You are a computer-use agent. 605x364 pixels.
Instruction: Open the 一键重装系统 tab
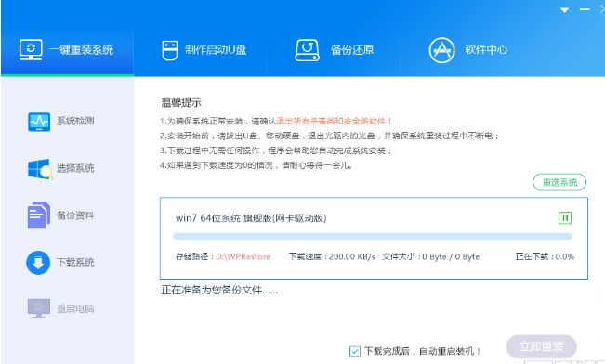[x=67, y=50]
